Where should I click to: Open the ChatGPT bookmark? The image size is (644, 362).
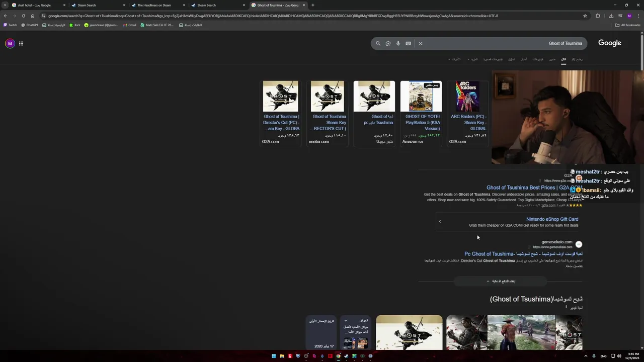[x=30, y=25]
